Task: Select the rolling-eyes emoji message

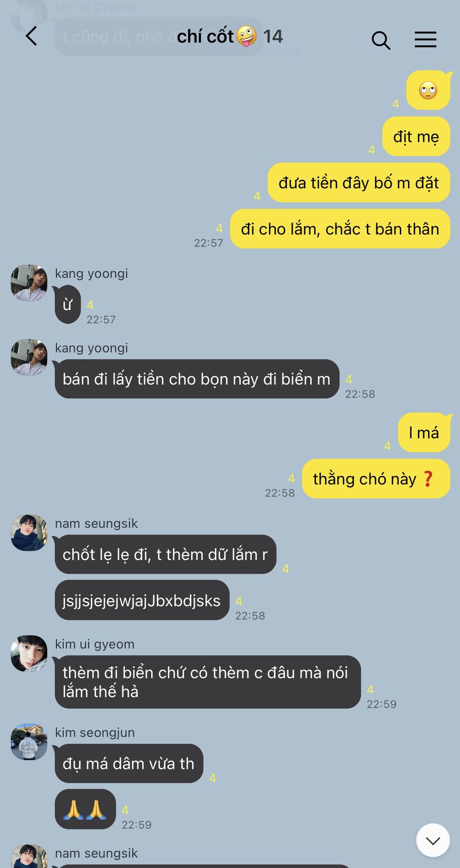Action: tap(428, 90)
